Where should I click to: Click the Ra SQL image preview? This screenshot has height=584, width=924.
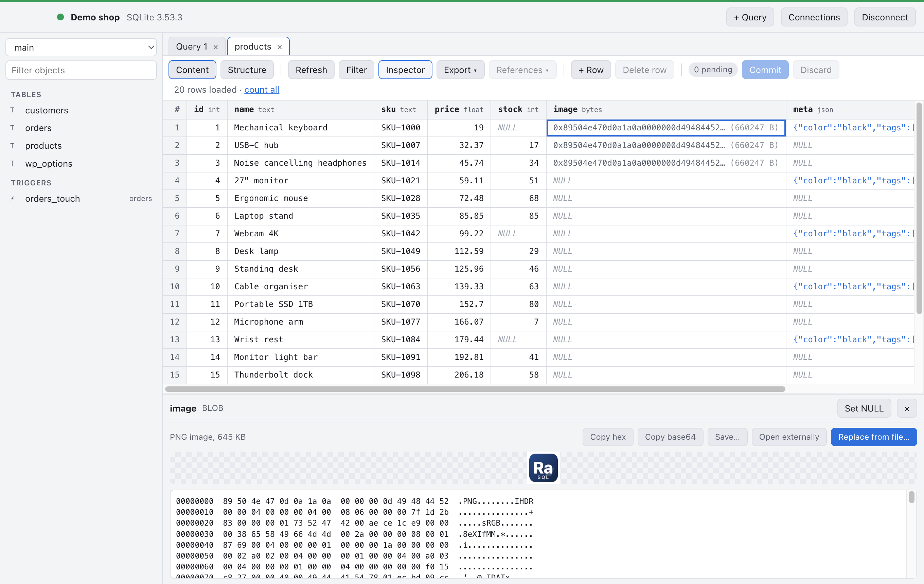543,468
